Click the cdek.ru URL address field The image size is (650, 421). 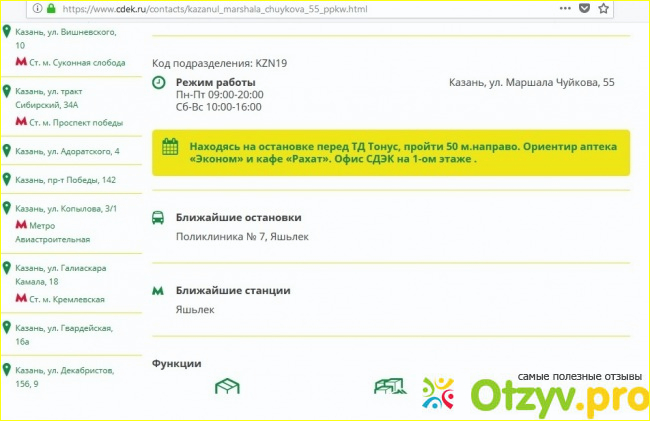click(300, 8)
